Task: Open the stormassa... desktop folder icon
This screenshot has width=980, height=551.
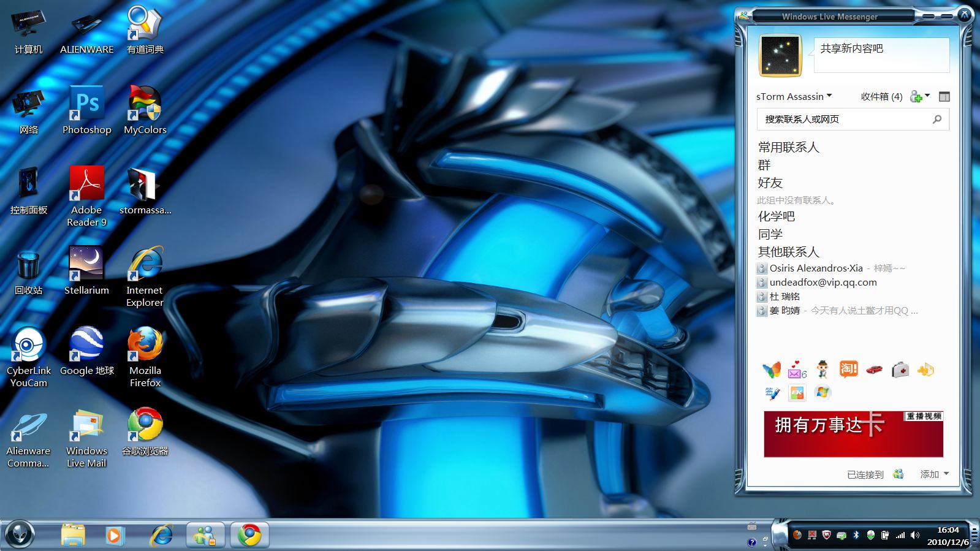Action: pyautogui.click(x=145, y=191)
